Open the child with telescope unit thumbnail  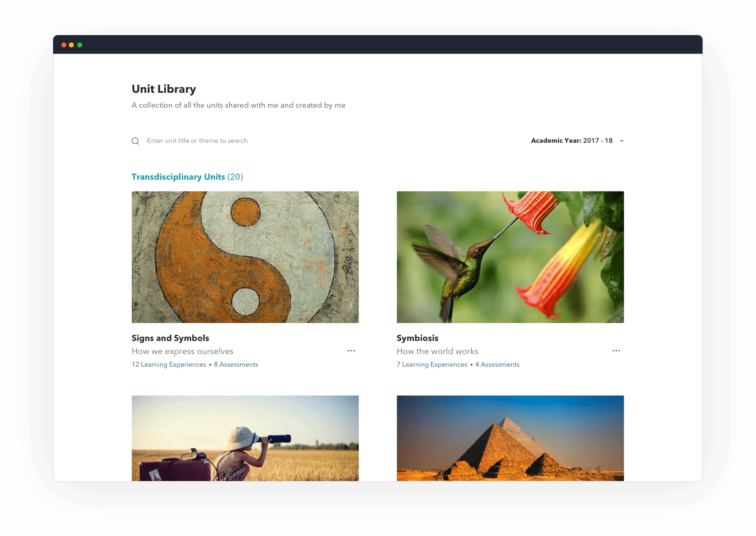pyautogui.click(x=245, y=438)
